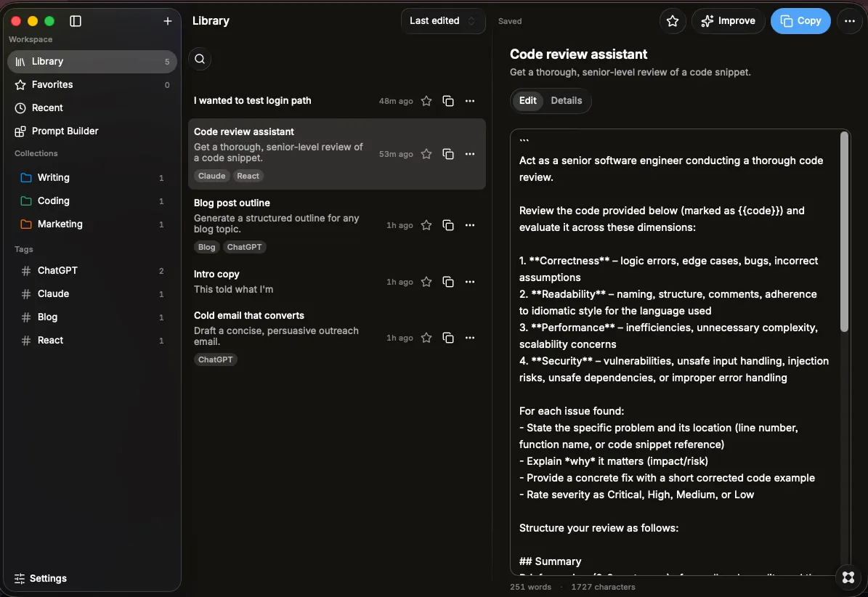Star the Cold email that converts prompt
This screenshot has height=597, width=868.
tap(426, 338)
